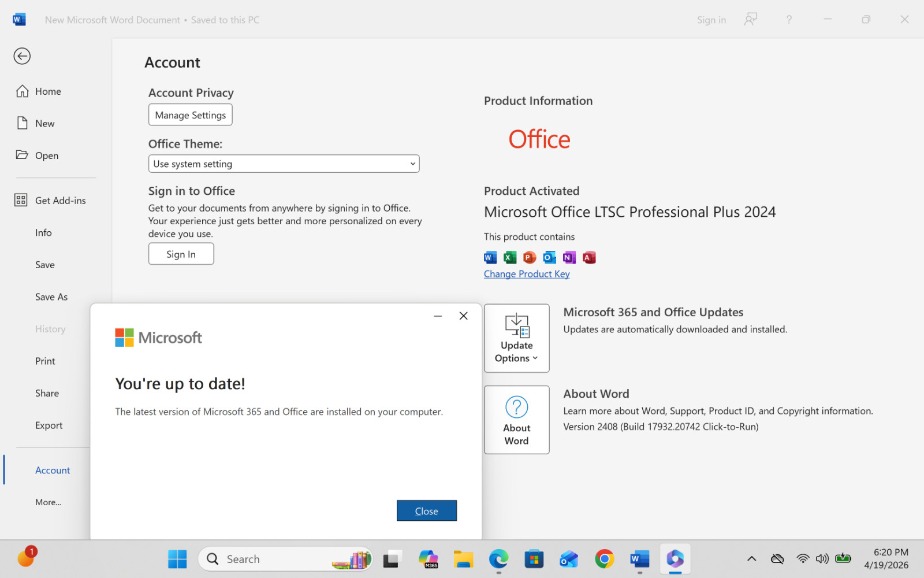Open Task View from the taskbar
Image resolution: width=924 pixels, height=578 pixels.
[392, 559]
